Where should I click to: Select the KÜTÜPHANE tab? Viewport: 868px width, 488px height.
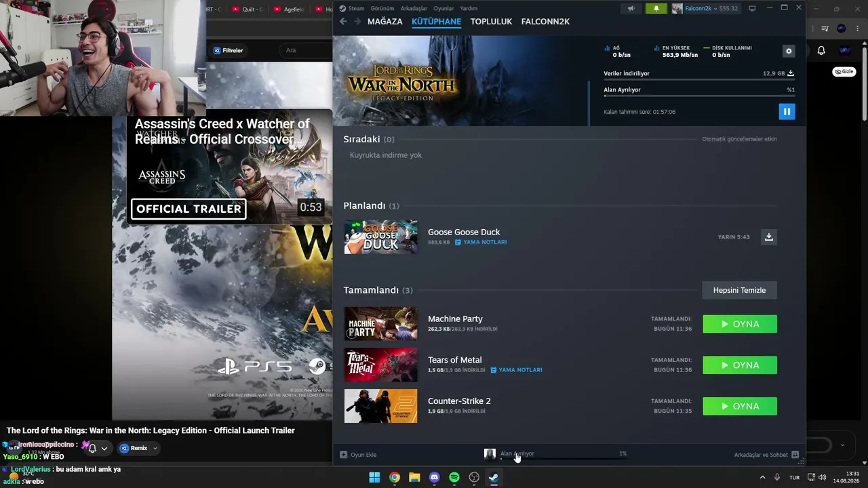(x=436, y=22)
